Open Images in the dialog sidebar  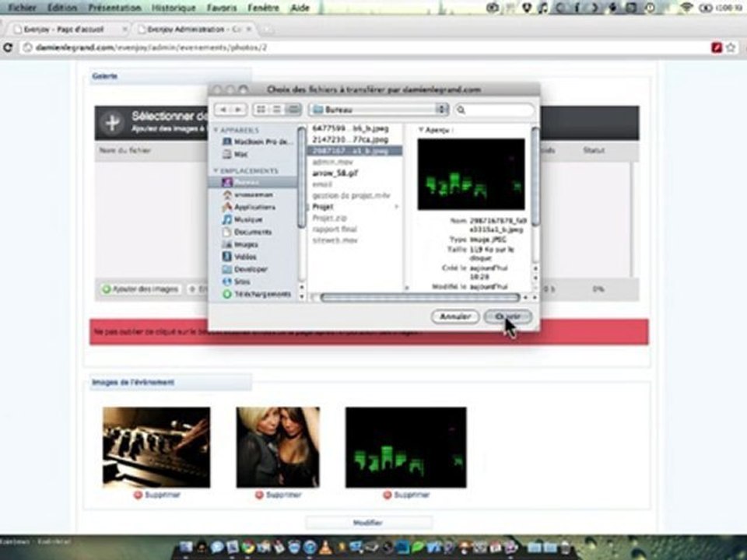(240, 244)
